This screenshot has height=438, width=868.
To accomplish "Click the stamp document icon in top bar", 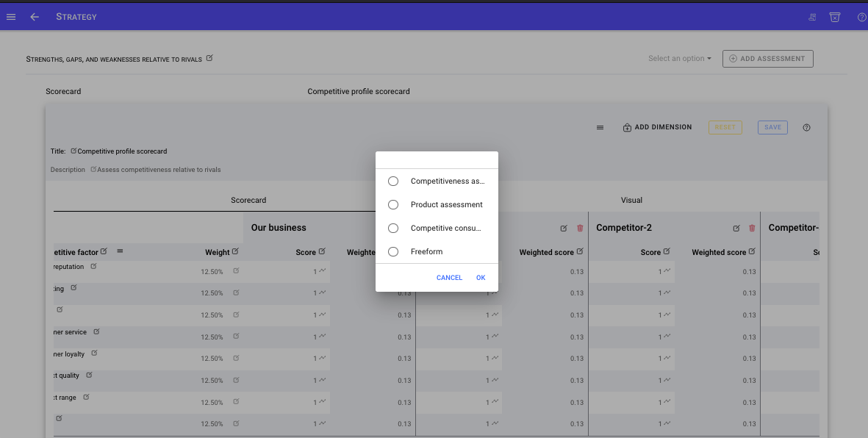I will point(812,17).
